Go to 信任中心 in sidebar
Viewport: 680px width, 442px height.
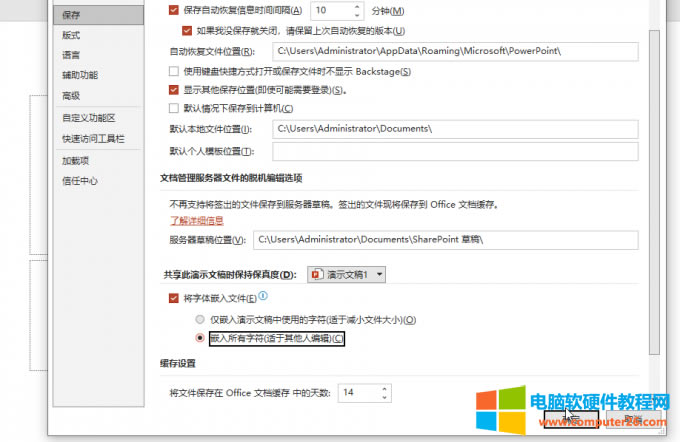80,181
